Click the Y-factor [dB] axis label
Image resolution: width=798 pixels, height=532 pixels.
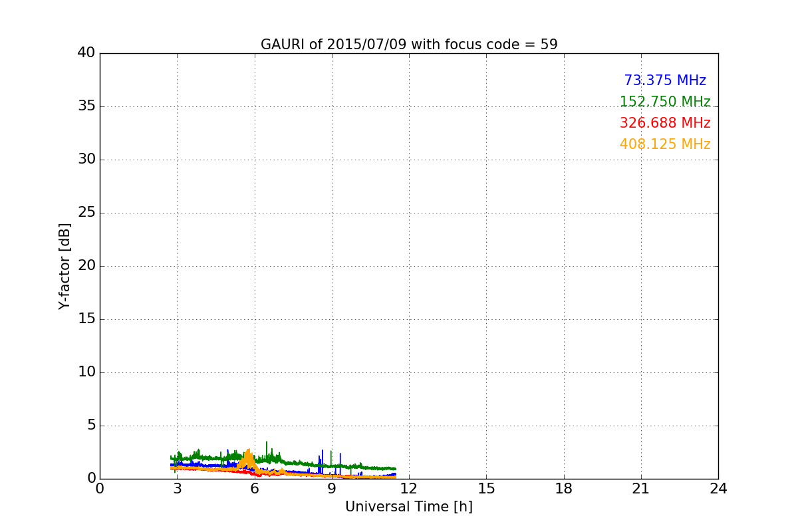(65, 266)
